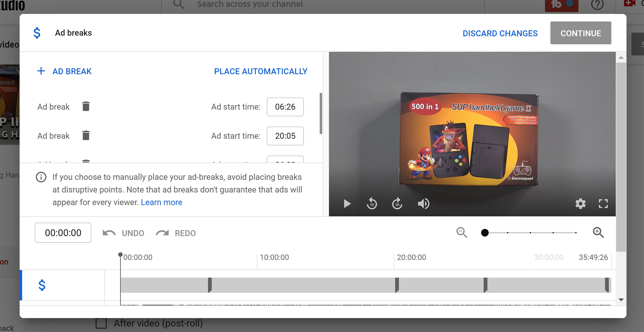Viewport: 644px width, 332px height.
Task: Click the blue dollar sign Ad breaks icon
Action: pyautogui.click(x=37, y=33)
